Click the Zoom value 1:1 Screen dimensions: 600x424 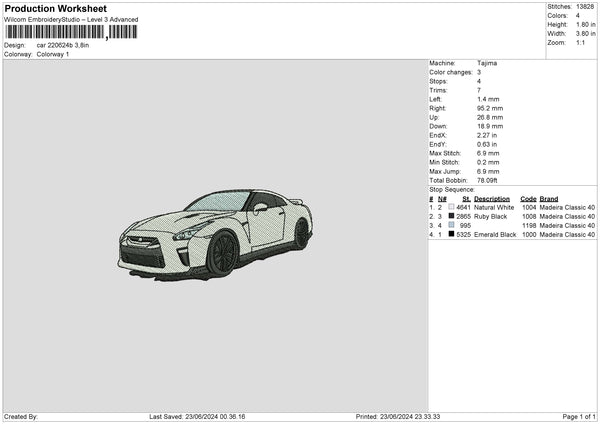580,42
